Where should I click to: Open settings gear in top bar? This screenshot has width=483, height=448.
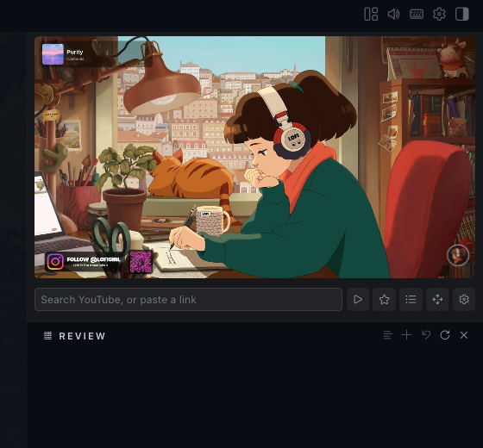(x=439, y=14)
